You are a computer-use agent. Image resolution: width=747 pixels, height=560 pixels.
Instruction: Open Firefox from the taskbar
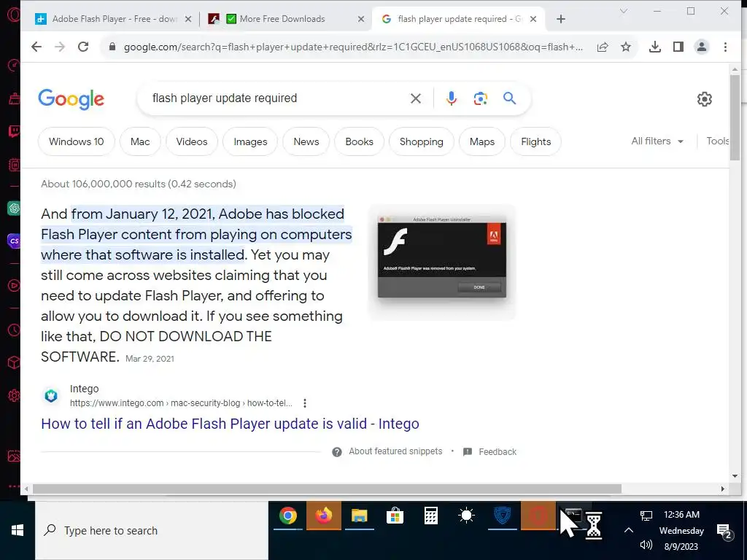click(324, 516)
